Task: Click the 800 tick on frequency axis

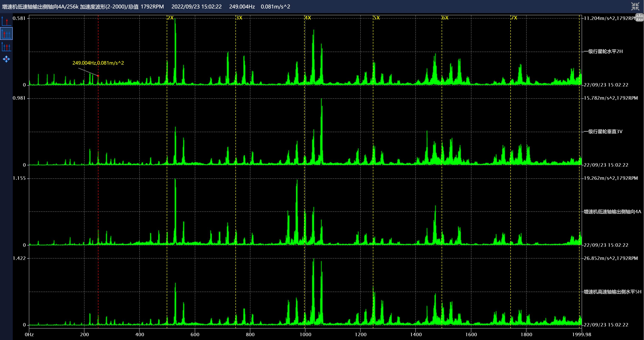Action: 250,334
